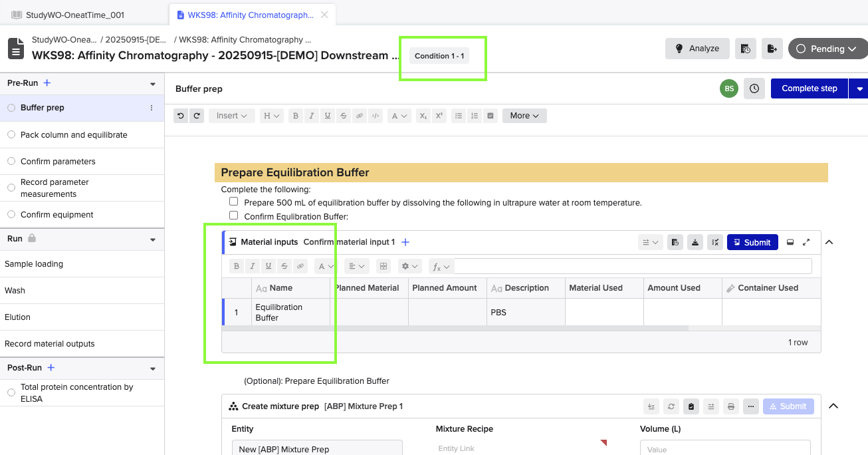
Task: Click the Volume (L) value field
Action: click(724, 449)
